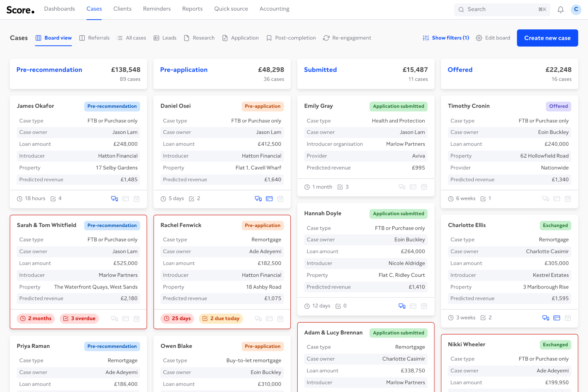Open the Pre-recommendation column header

[x=49, y=70]
